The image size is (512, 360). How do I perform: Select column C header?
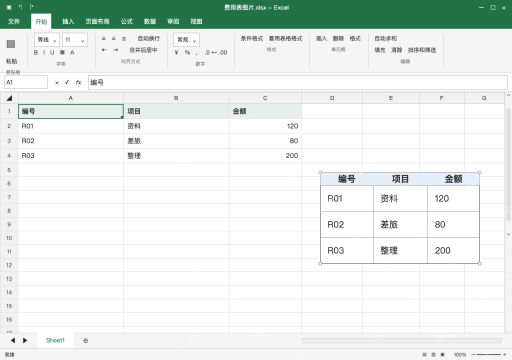point(265,98)
